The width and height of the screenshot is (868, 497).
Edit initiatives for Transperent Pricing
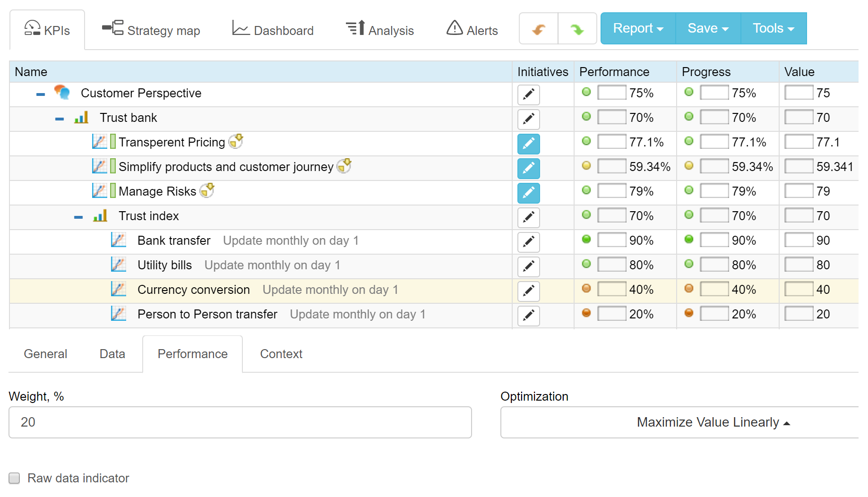pyautogui.click(x=528, y=144)
